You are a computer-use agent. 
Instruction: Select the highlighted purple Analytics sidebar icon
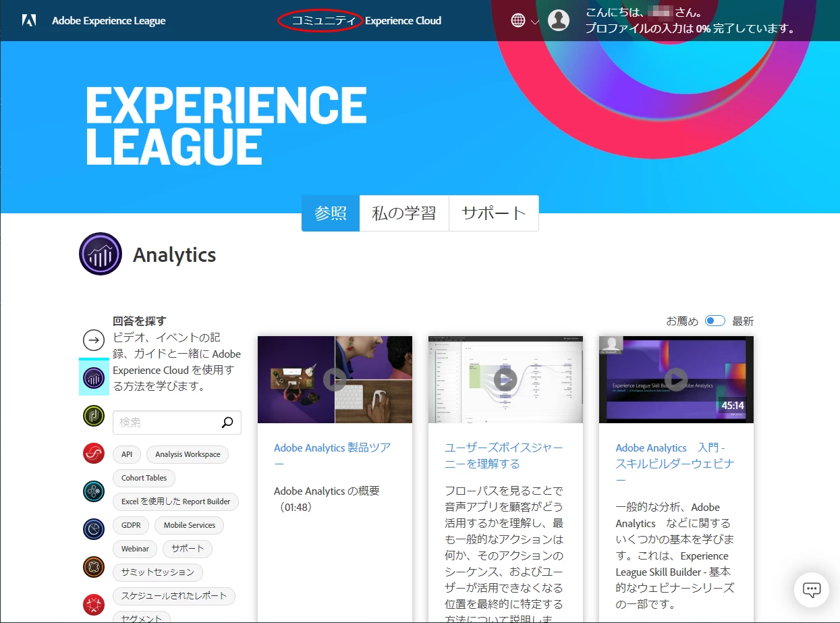[94, 377]
